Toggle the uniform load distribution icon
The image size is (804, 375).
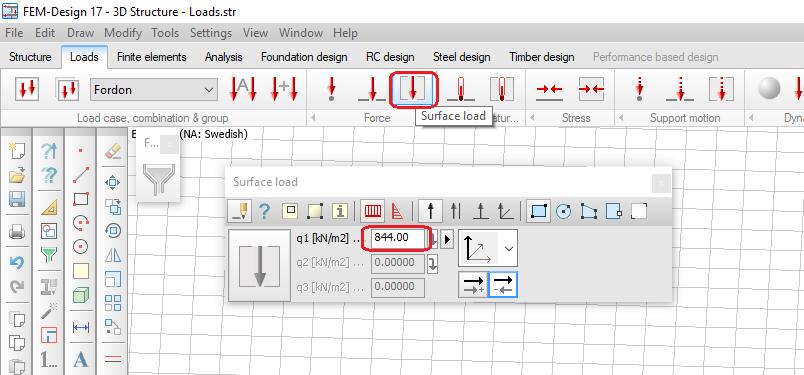coord(373,211)
